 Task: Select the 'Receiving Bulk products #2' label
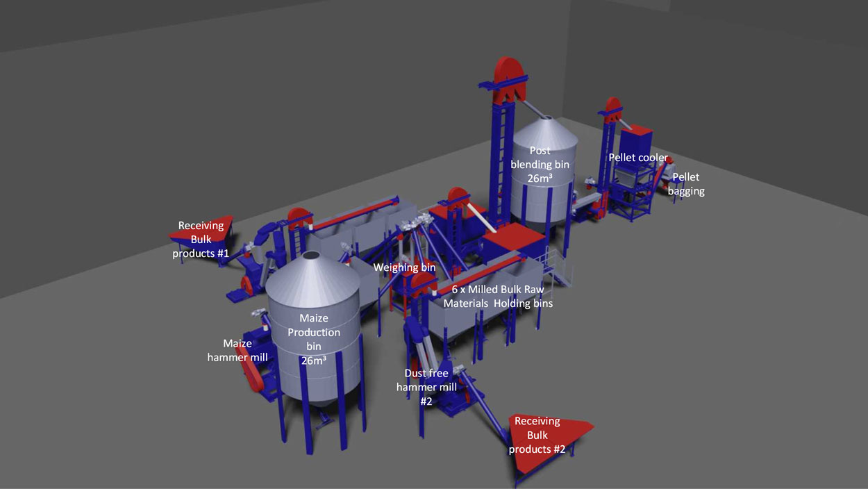coord(537,436)
